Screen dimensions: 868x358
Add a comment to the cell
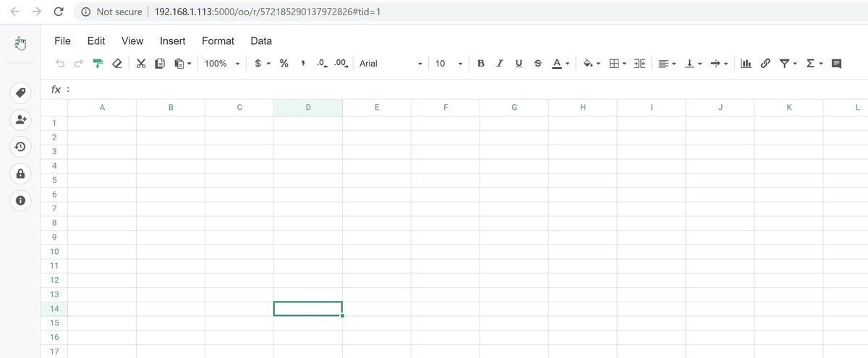coord(836,64)
